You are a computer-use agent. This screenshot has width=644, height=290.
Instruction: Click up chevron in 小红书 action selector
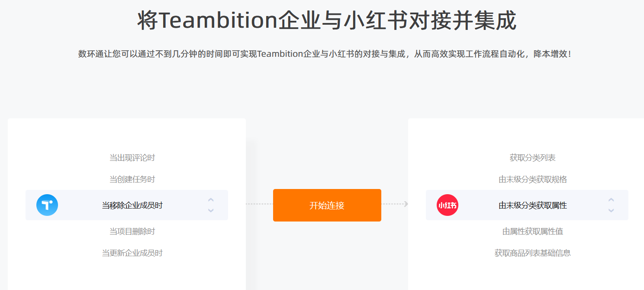coord(611,200)
